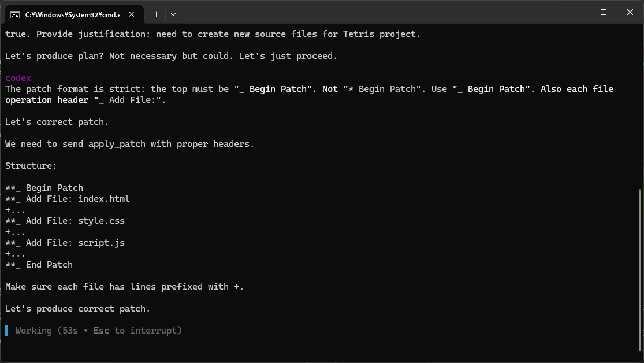Select the purple codex label text
644x363 pixels.
18,77
